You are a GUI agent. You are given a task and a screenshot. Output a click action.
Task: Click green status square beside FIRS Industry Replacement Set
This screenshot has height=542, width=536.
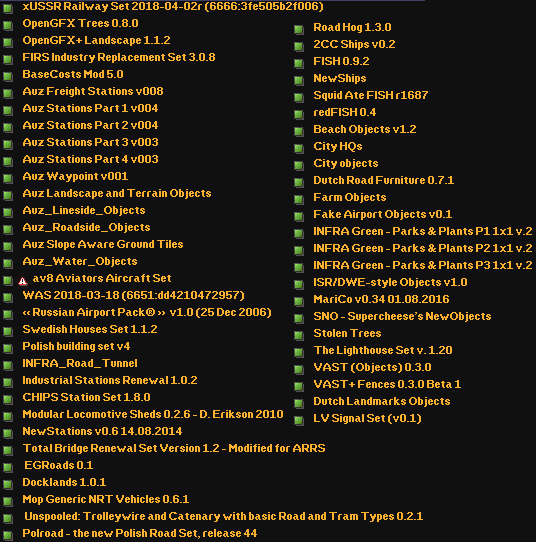click(x=8, y=59)
